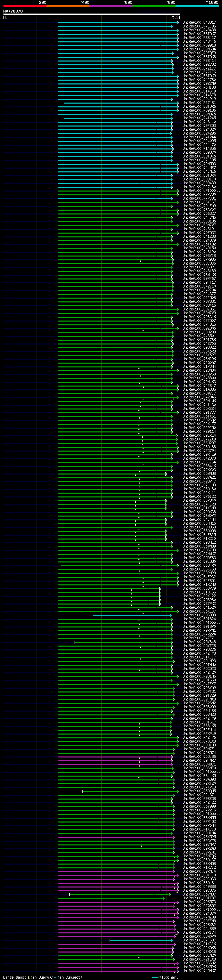Open hit UniRef100_Q9FQF9
Screen dimensions: 222x980
click(199, 53)
